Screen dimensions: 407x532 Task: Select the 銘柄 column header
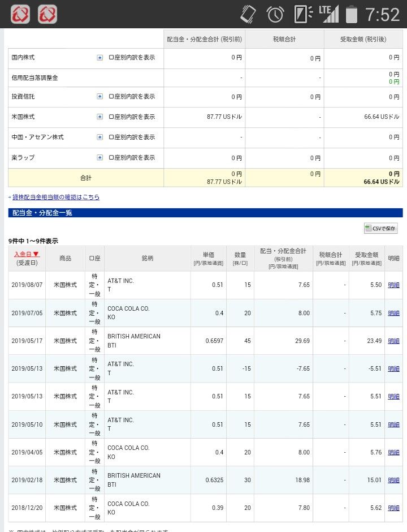pos(148,259)
